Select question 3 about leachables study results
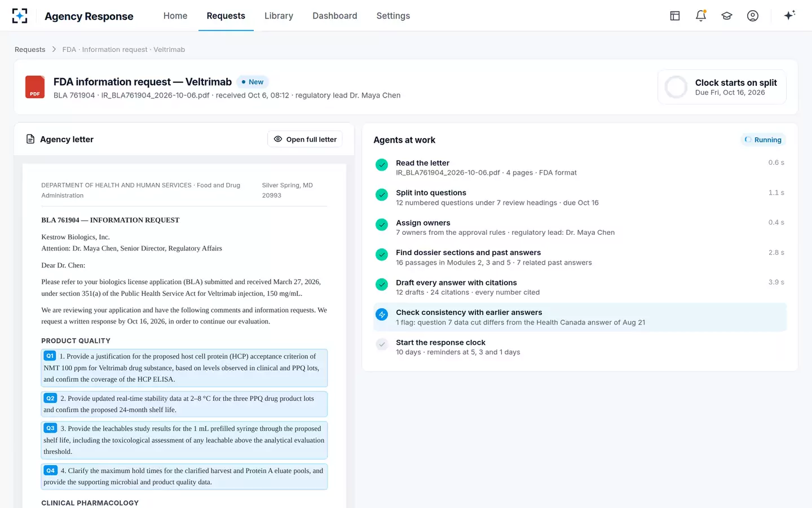This screenshot has width=812, height=508. click(184, 440)
